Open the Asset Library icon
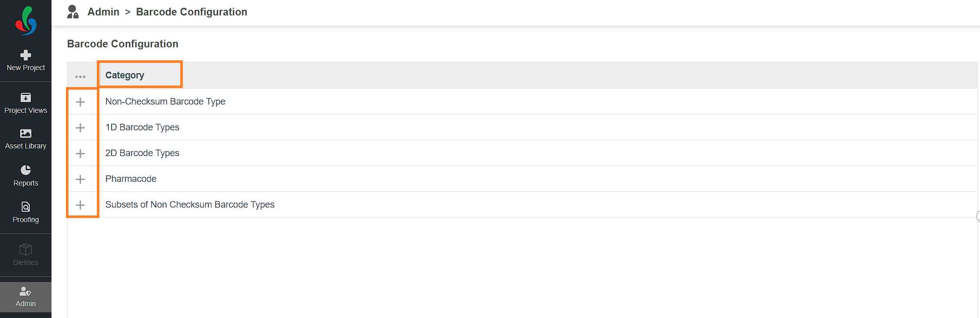Screen dimensions: 980x318 [26, 133]
